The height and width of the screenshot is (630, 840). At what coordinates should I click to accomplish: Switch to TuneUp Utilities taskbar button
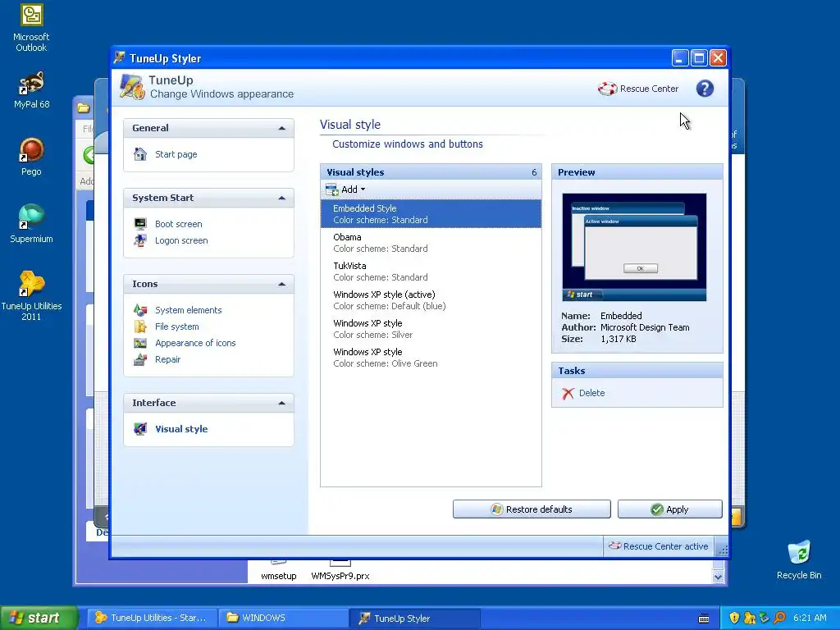coord(152,618)
